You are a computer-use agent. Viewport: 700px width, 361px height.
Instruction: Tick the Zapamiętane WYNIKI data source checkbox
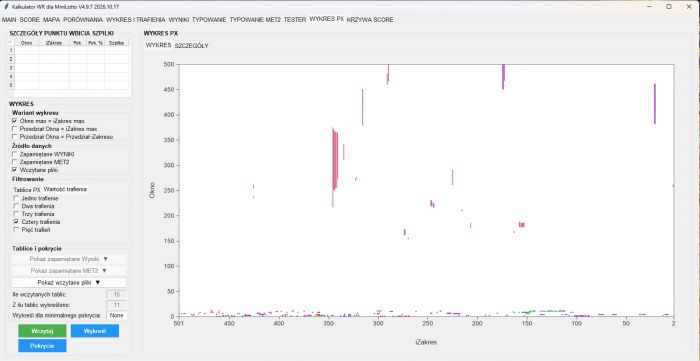click(15, 154)
